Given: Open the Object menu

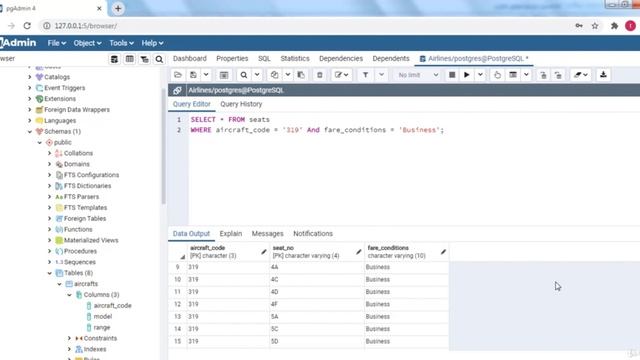Looking at the screenshot, I should tap(87, 43).
